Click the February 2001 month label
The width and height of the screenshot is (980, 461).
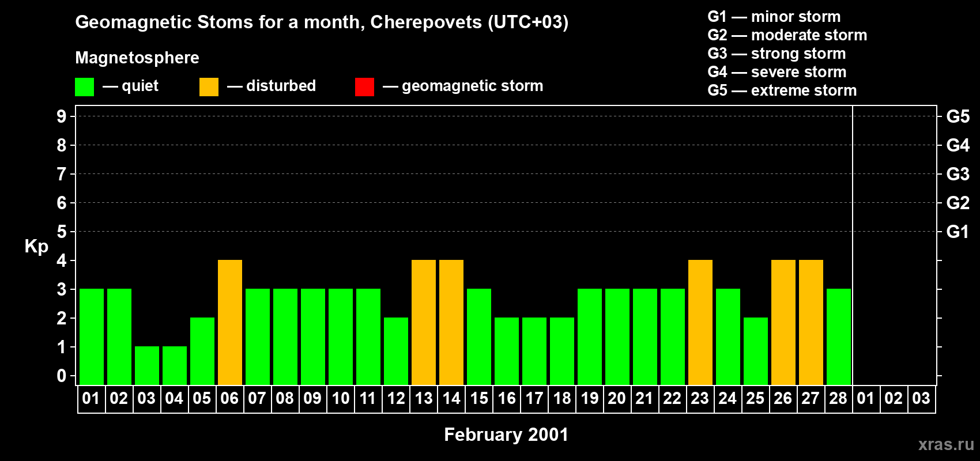(506, 434)
